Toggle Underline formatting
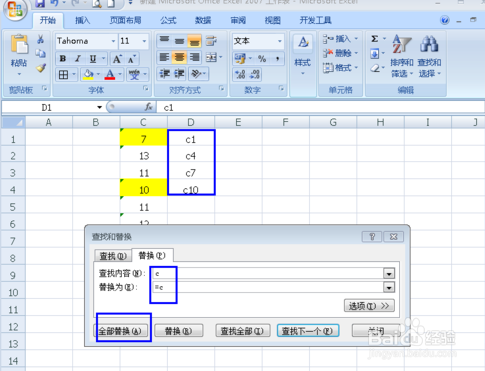The image size is (485, 371). coord(93,59)
